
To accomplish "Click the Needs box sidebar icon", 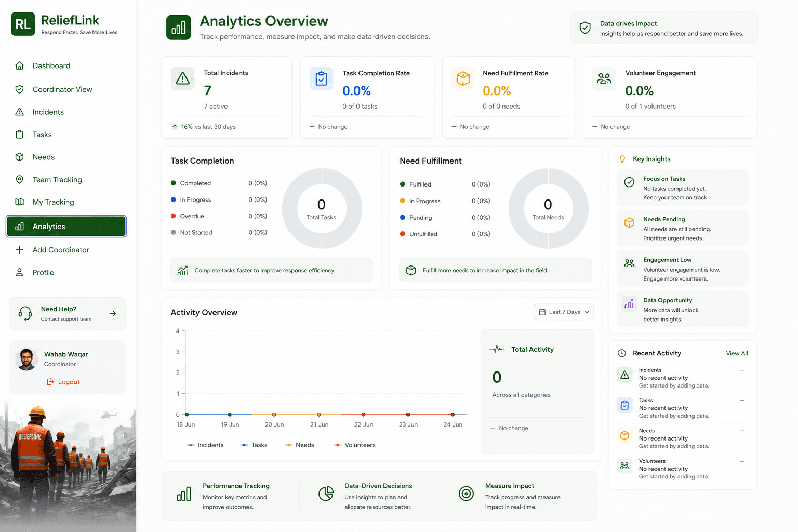I will tap(19, 157).
